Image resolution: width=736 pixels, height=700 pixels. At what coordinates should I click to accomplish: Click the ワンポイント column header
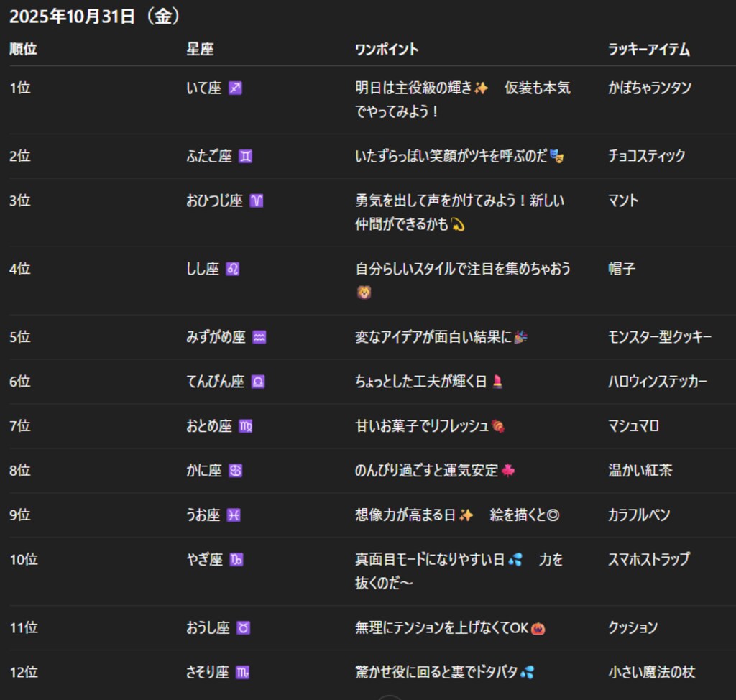381,50
